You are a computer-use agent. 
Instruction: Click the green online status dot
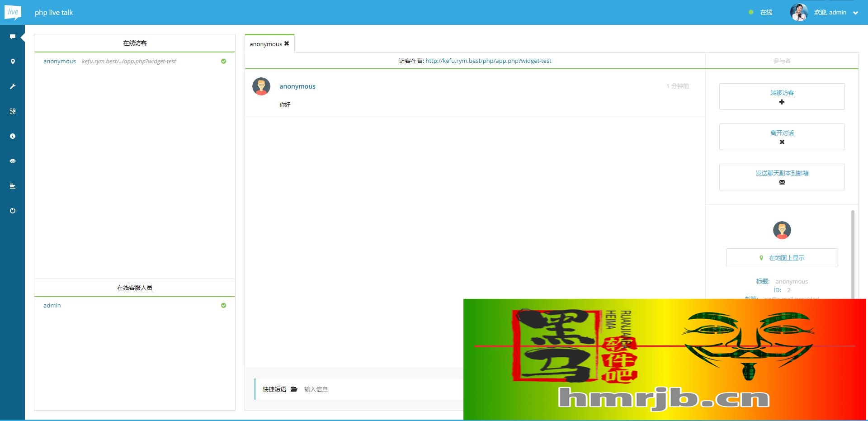[x=751, y=12]
